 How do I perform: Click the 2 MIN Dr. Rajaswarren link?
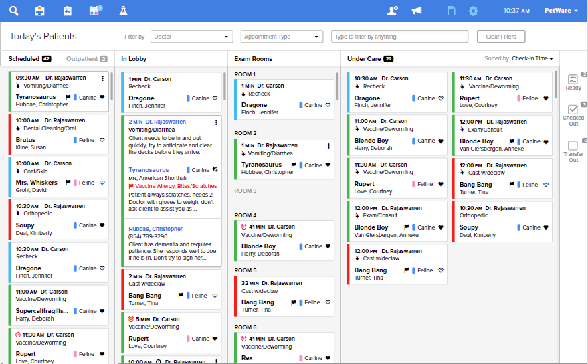tap(157, 122)
